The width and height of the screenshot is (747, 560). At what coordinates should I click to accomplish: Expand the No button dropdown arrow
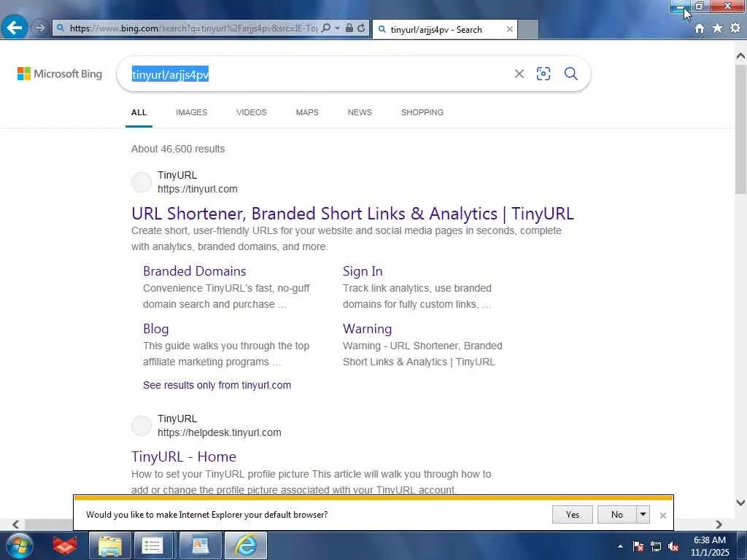click(643, 514)
